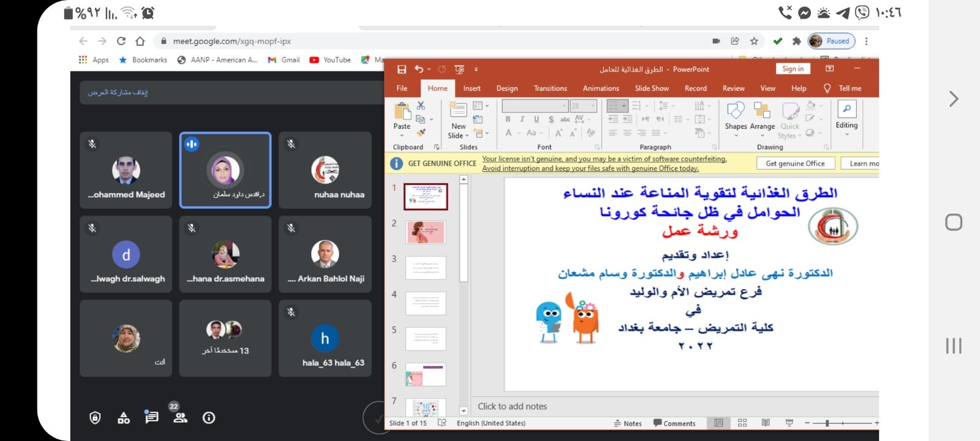Open Meet host controls shield icon

pos(95,418)
